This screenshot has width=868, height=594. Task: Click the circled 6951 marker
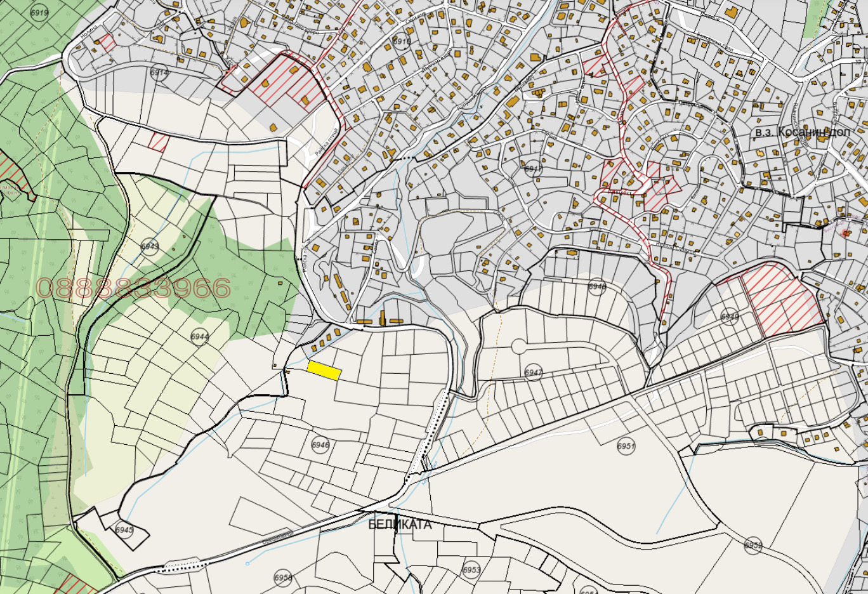[626, 446]
